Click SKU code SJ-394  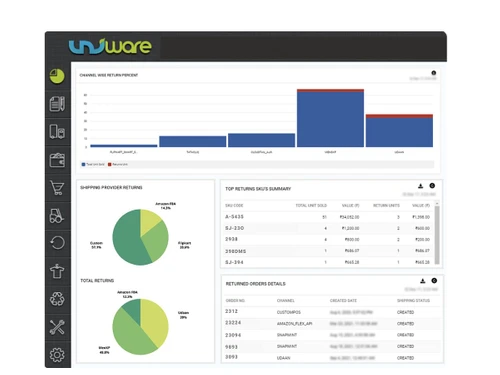click(234, 262)
